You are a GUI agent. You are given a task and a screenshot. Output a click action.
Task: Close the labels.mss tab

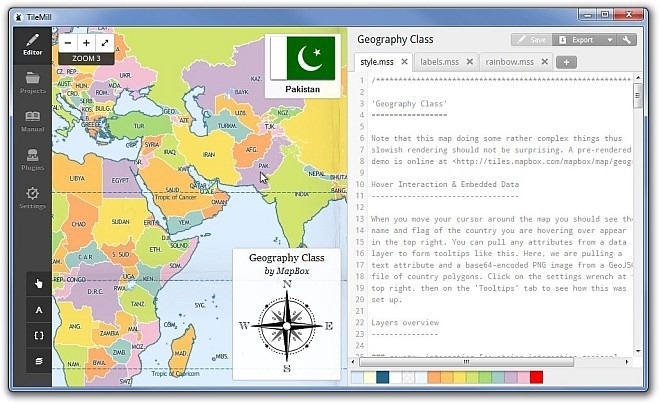[470, 62]
